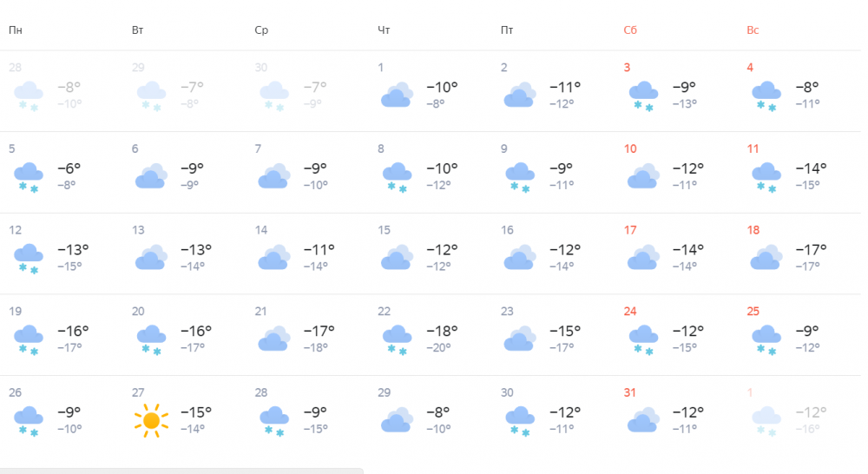Image resolution: width=868 pixels, height=474 pixels.
Task: Open the forecast for day number 12
Action: coord(15,230)
